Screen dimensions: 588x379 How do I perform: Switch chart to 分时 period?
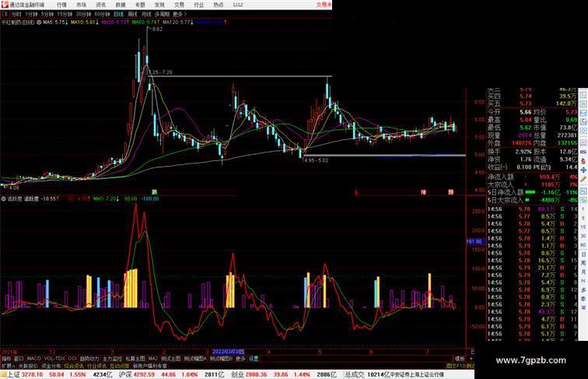pos(16,14)
